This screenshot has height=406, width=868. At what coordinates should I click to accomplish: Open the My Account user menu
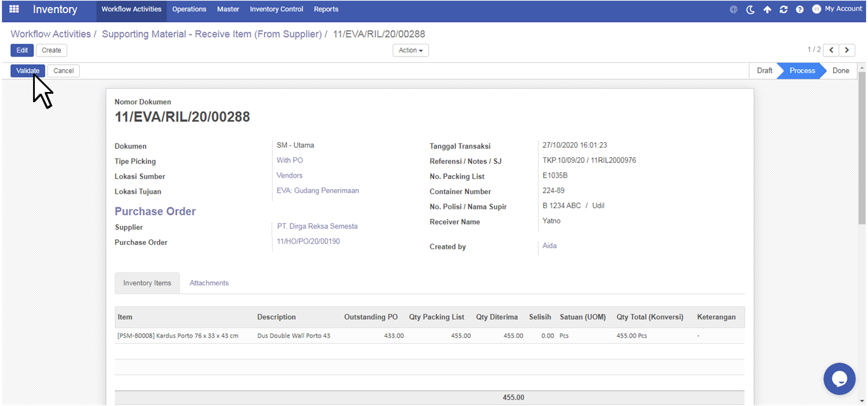click(x=837, y=9)
